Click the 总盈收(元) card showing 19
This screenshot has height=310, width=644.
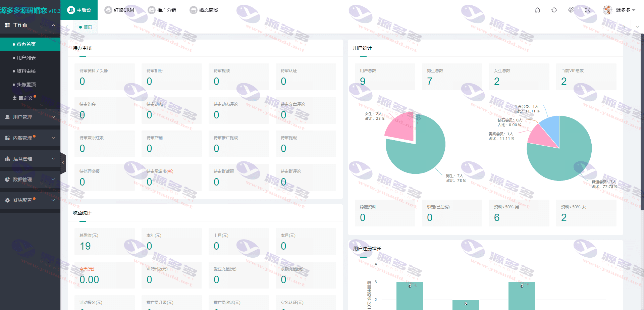(x=105, y=242)
